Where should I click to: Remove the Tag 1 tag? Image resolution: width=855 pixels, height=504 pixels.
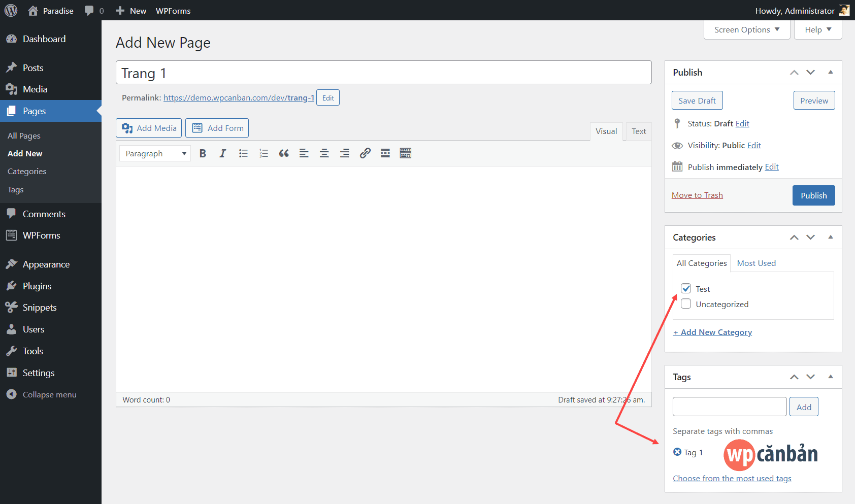click(677, 452)
